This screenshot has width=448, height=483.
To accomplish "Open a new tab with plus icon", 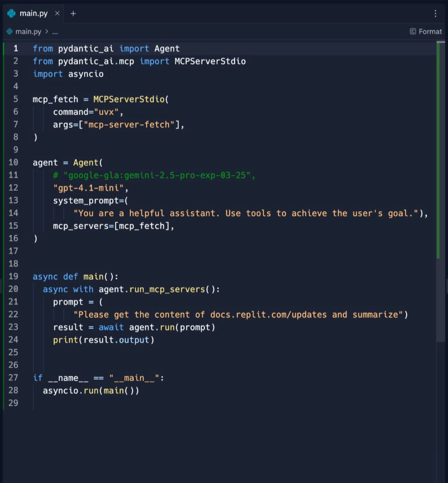I will [x=73, y=14].
